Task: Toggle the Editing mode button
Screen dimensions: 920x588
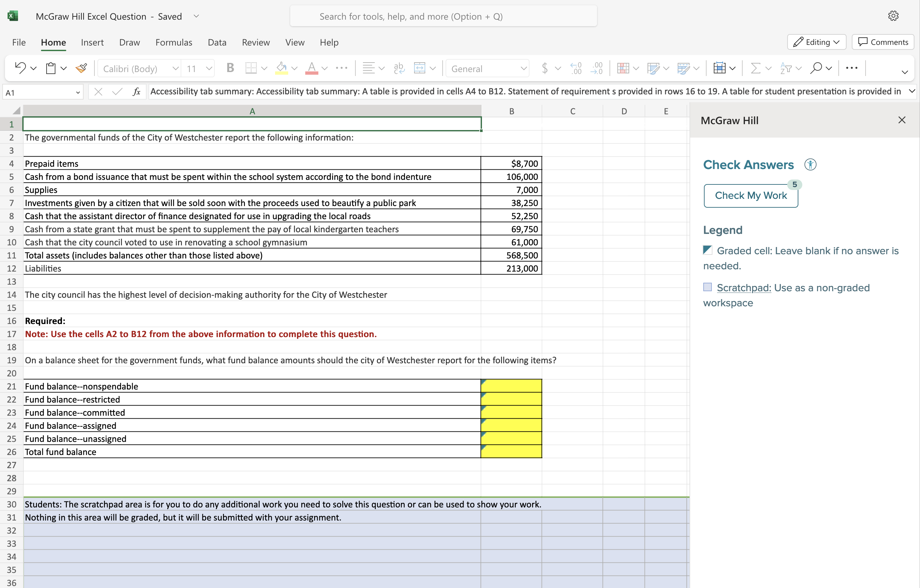Action: pyautogui.click(x=816, y=42)
